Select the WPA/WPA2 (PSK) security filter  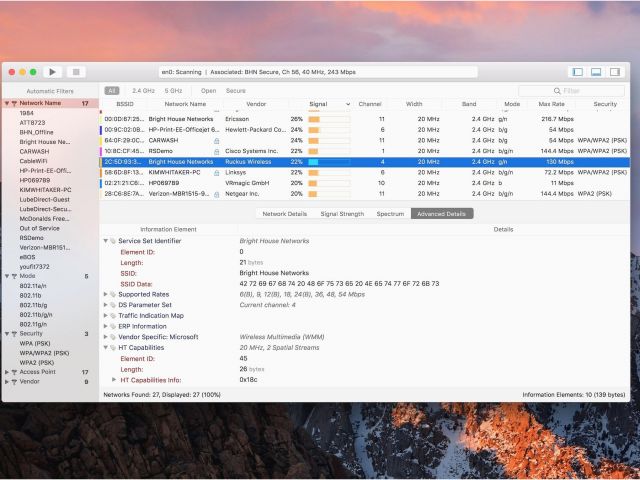pos(44,353)
